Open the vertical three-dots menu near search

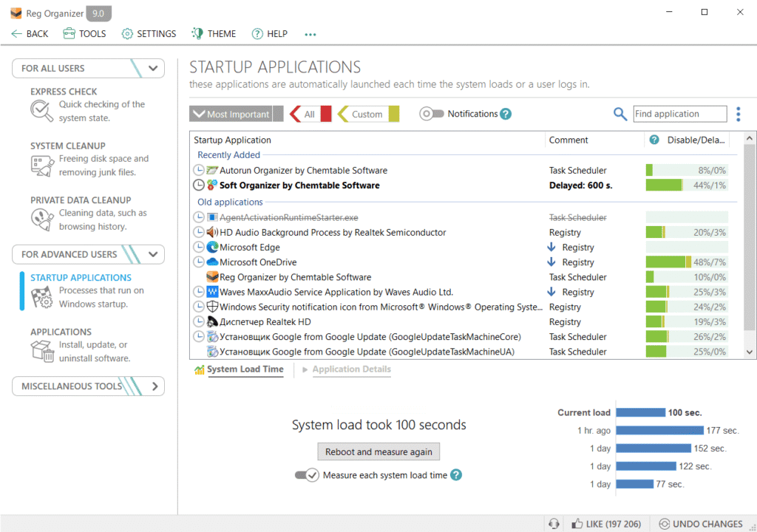(739, 114)
